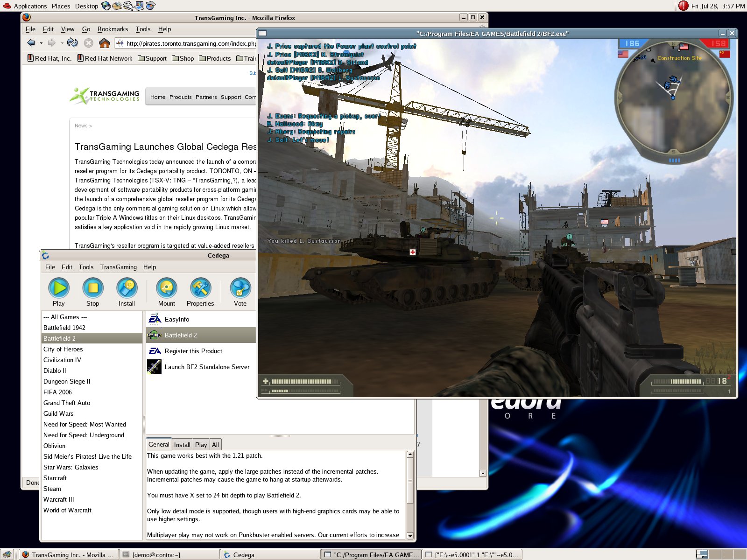The height and width of the screenshot is (560, 747).
Task: Open the Cedega TransGaming menu
Action: 119,267
